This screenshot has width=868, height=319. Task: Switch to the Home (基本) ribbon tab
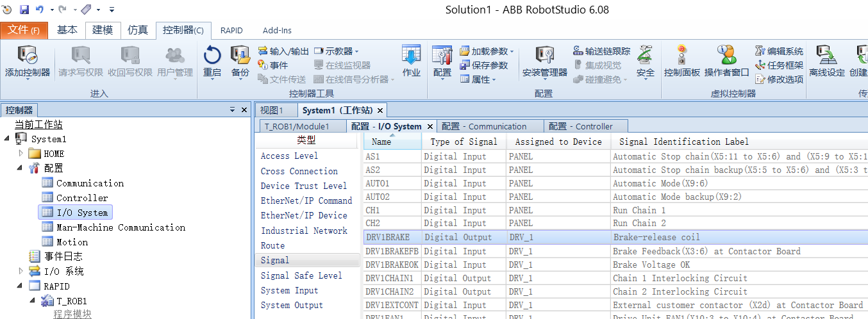tap(67, 30)
